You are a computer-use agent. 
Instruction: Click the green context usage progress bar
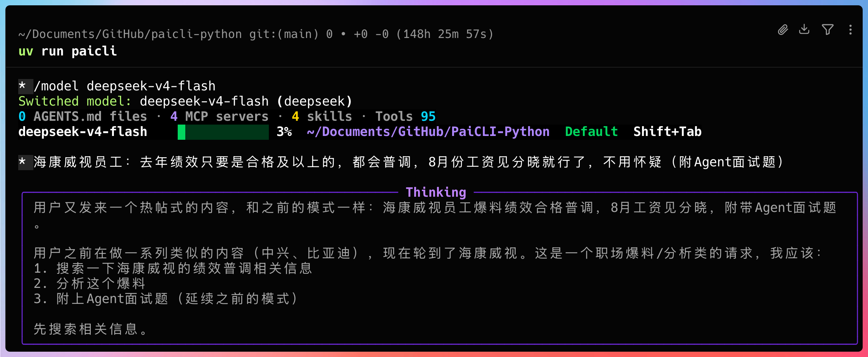[223, 132]
